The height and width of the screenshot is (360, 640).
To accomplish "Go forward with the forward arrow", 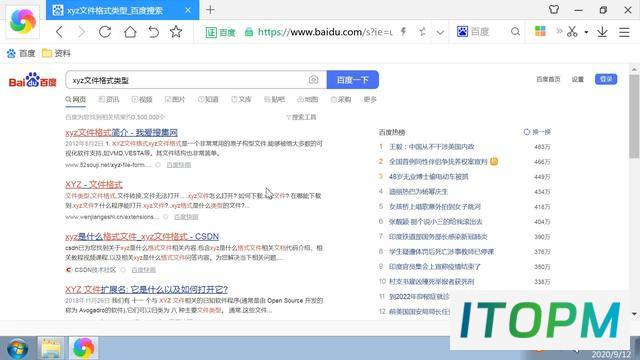I will [82, 32].
